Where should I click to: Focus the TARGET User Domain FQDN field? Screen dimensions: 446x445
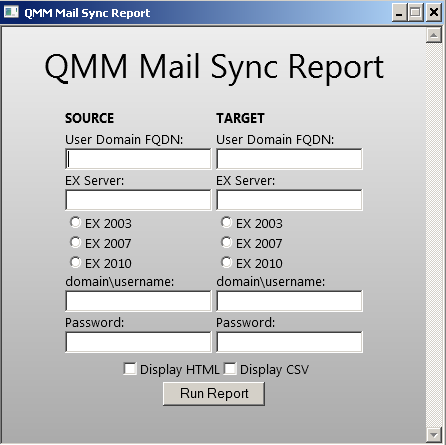[289, 159]
